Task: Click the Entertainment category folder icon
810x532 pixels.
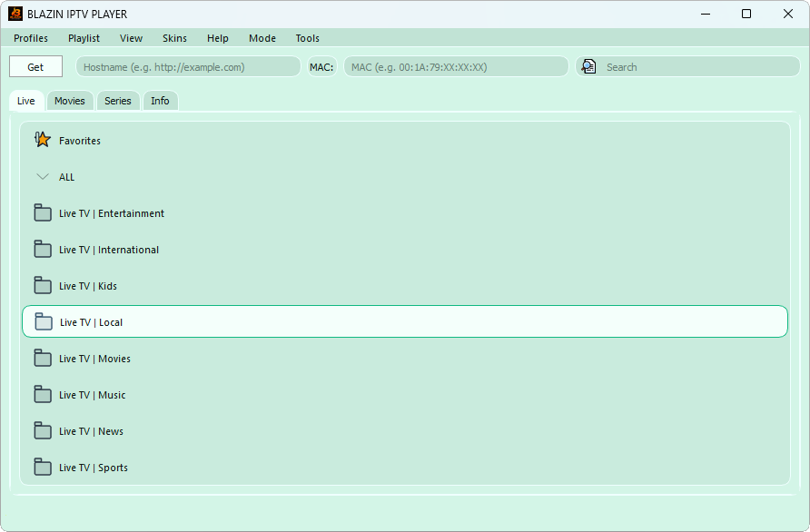Action: [43, 212]
